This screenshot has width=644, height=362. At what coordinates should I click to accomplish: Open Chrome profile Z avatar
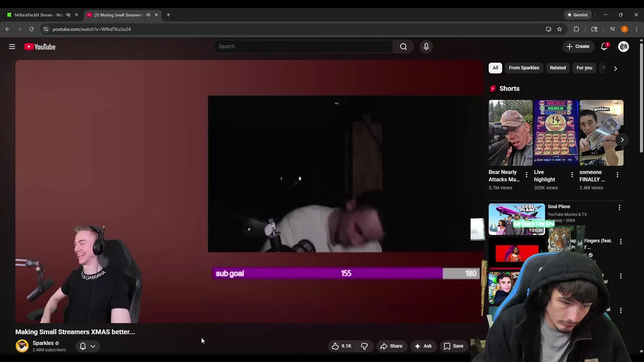[624, 29]
